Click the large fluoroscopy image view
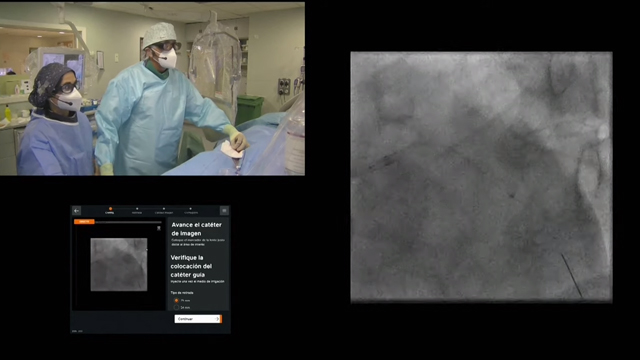This screenshot has height=360, width=640. click(481, 177)
